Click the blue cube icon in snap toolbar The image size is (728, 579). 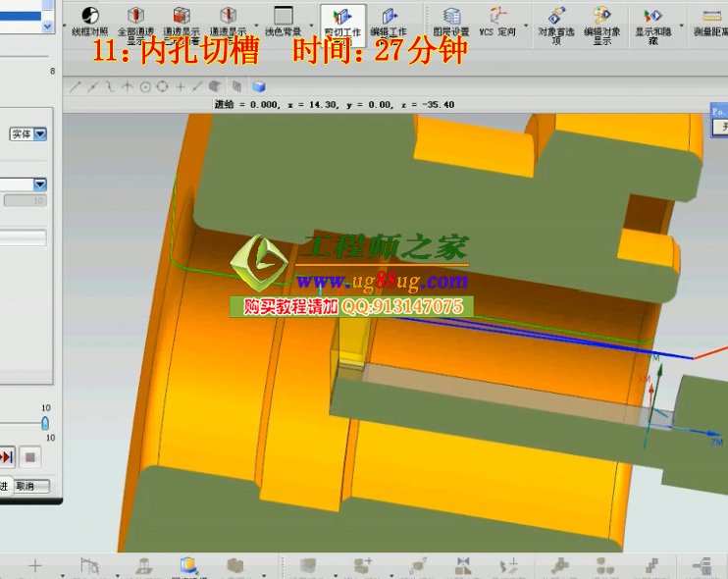[x=259, y=86]
